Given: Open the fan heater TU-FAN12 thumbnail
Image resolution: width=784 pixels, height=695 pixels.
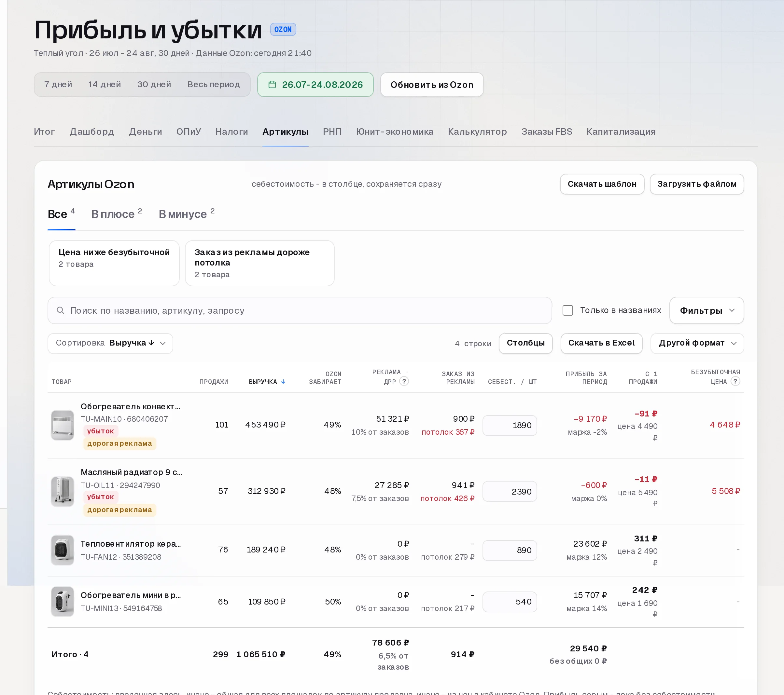Looking at the screenshot, I should click(63, 550).
